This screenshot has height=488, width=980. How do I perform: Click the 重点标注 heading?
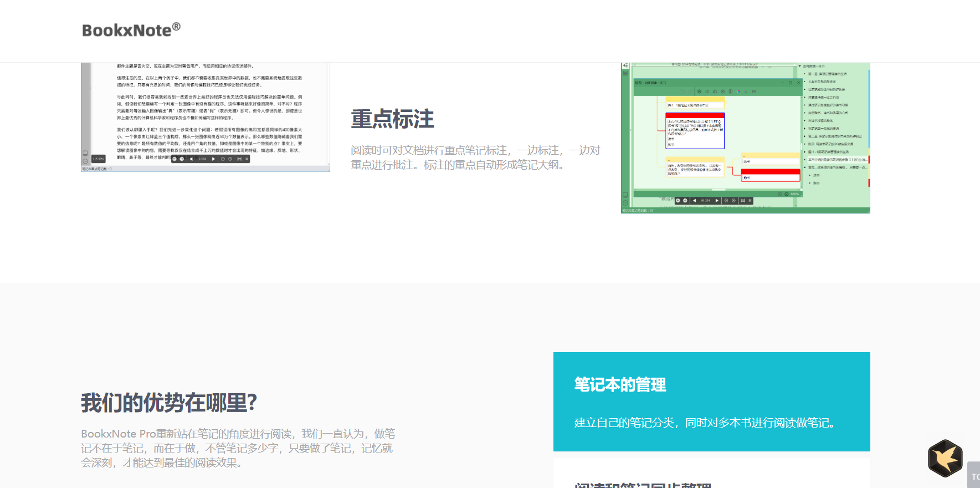point(392,119)
